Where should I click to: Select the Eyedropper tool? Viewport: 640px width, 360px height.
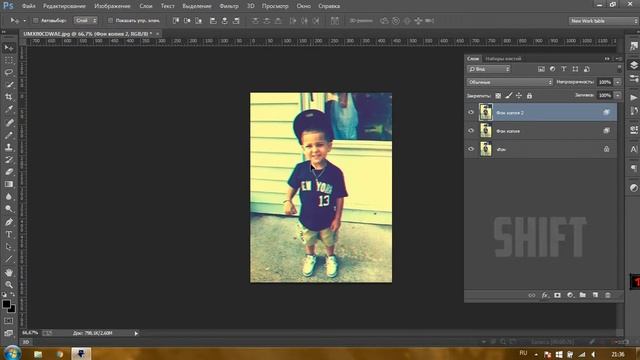[x=9, y=109]
